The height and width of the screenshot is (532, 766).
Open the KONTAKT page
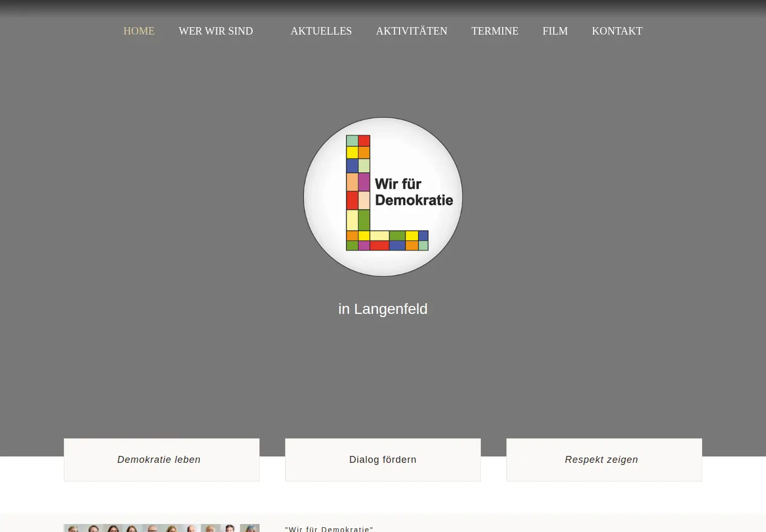pyautogui.click(x=617, y=31)
